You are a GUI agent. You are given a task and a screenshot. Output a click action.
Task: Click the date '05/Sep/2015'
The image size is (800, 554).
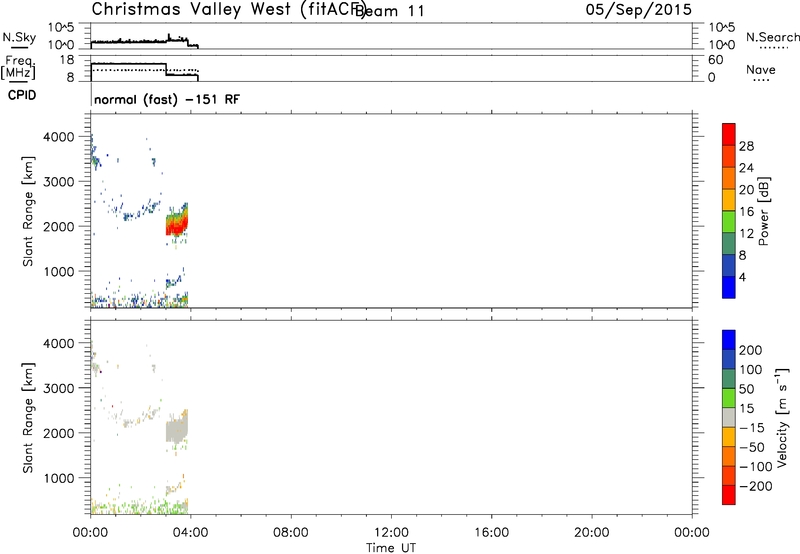click(638, 10)
